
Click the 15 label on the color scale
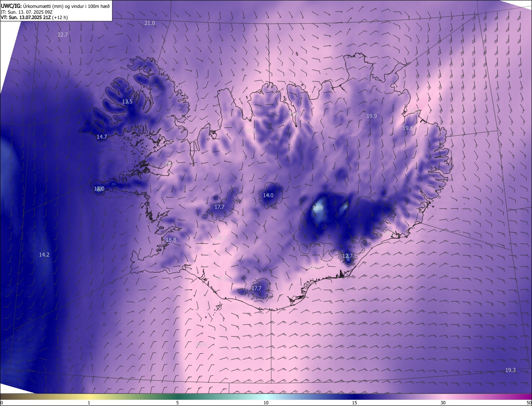tap(355, 403)
